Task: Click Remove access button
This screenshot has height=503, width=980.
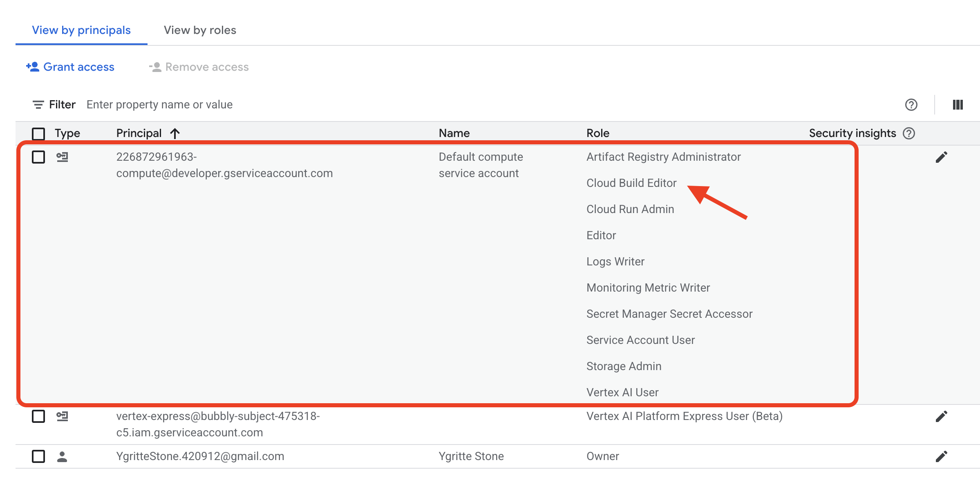Action: coord(199,67)
